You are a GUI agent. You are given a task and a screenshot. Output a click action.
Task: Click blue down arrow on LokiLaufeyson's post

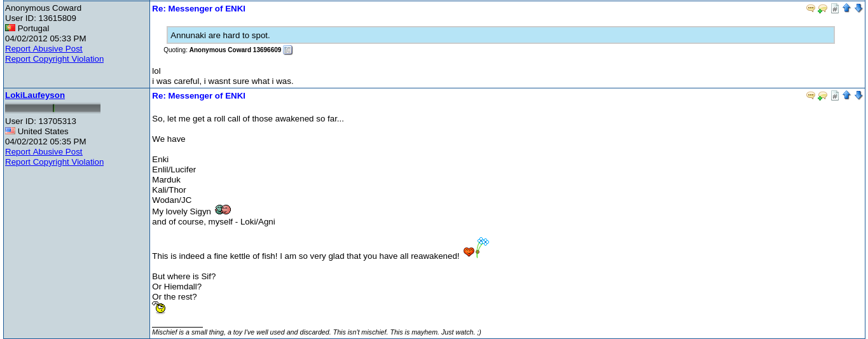pyautogui.click(x=858, y=95)
